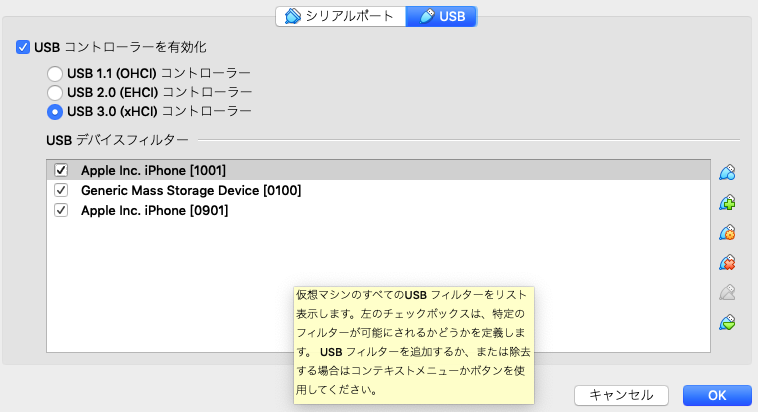This screenshot has width=758, height=412.
Task: Select the Apple Inc. iPhone [0901] row text
Action: pyautogui.click(x=154, y=210)
